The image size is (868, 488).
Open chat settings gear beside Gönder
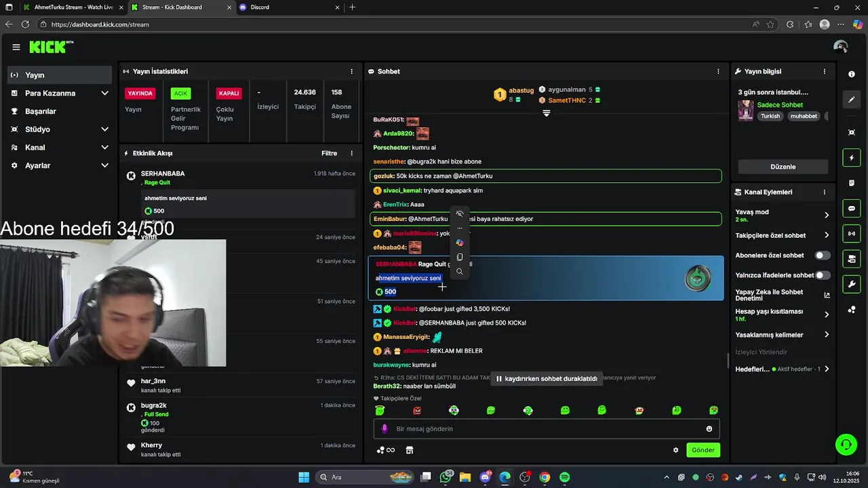675,450
